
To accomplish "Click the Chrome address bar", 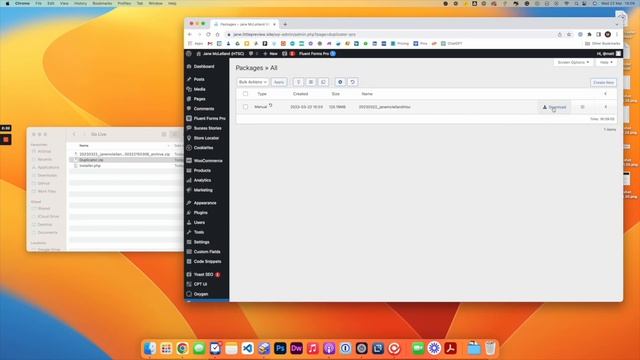I will (x=392, y=35).
